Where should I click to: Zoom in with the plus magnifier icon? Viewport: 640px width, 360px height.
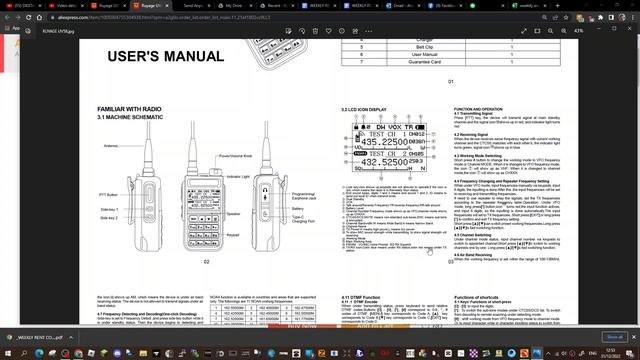pos(564,31)
